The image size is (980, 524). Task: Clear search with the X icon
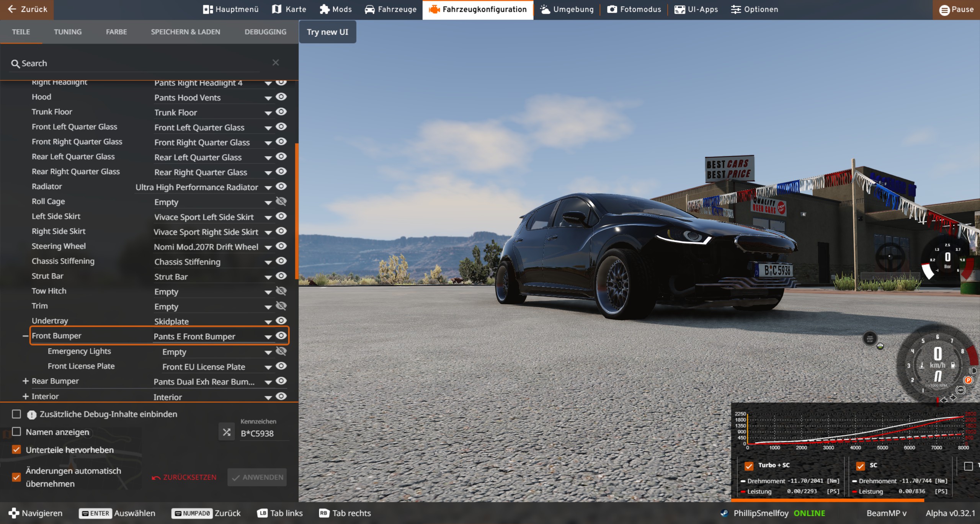click(x=275, y=62)
